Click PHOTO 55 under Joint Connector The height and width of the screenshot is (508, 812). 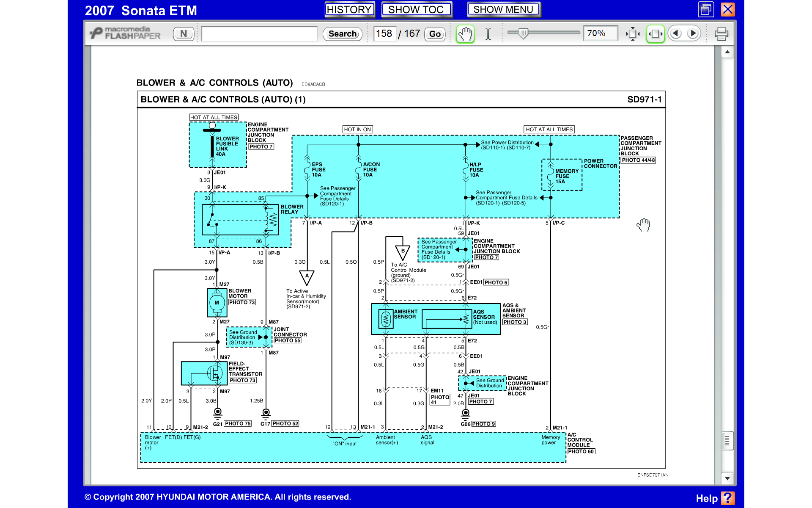287,340
